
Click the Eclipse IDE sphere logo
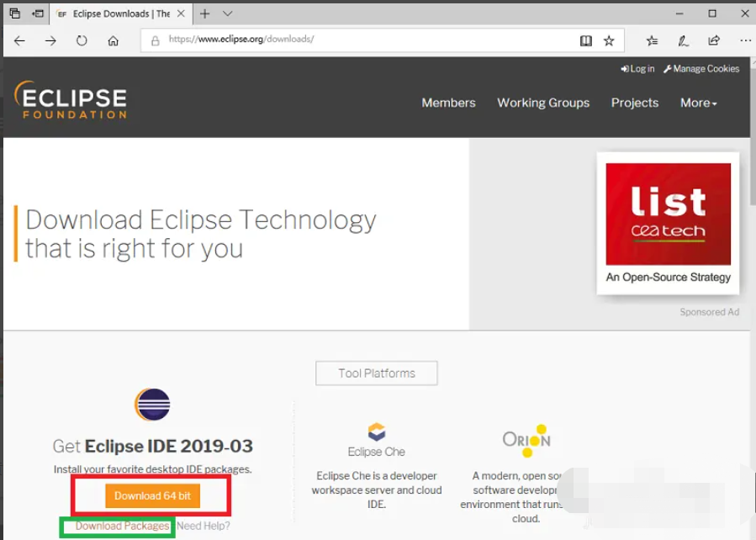point(152,405)
